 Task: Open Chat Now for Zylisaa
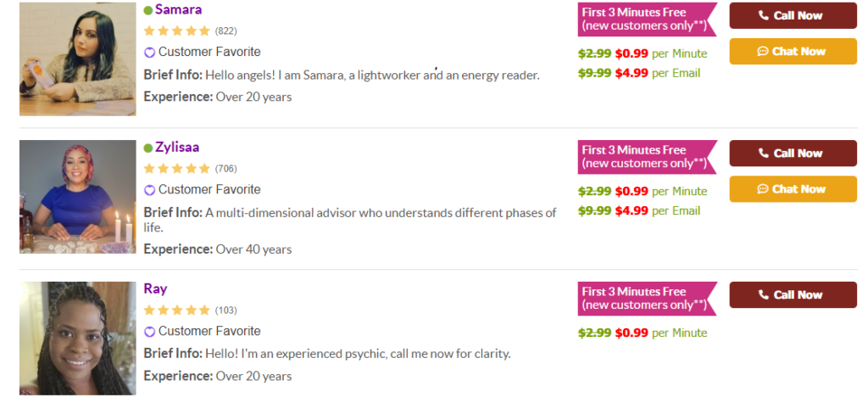tap(793, 189)
